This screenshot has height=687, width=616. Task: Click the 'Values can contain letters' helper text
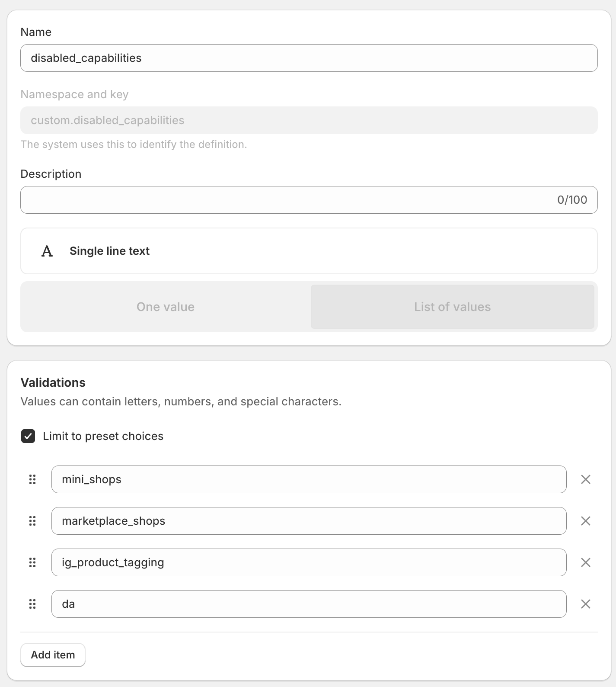pos(181,401)
